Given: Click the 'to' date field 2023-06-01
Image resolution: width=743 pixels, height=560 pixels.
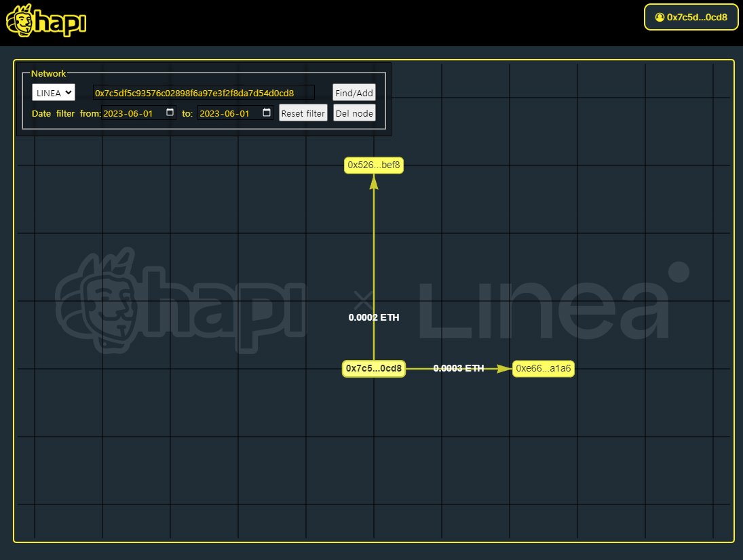Looking at the screenshot, I should 235,113.
